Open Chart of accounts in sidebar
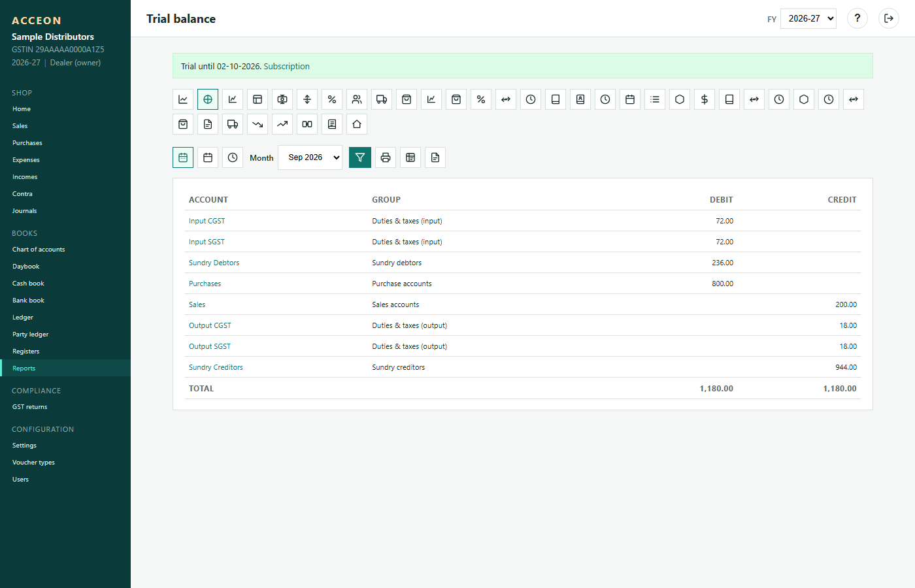This screenshot has height=588, width=915. click(39, 250)
